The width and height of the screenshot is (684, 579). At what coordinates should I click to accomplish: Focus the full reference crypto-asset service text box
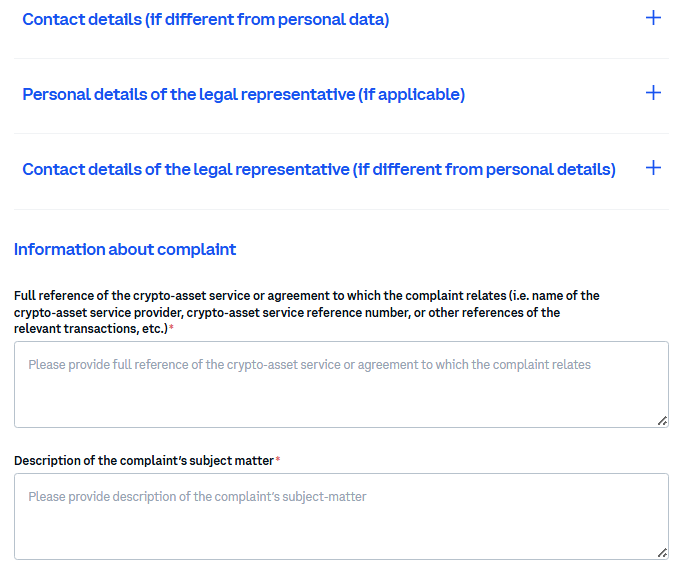[340, 395]
